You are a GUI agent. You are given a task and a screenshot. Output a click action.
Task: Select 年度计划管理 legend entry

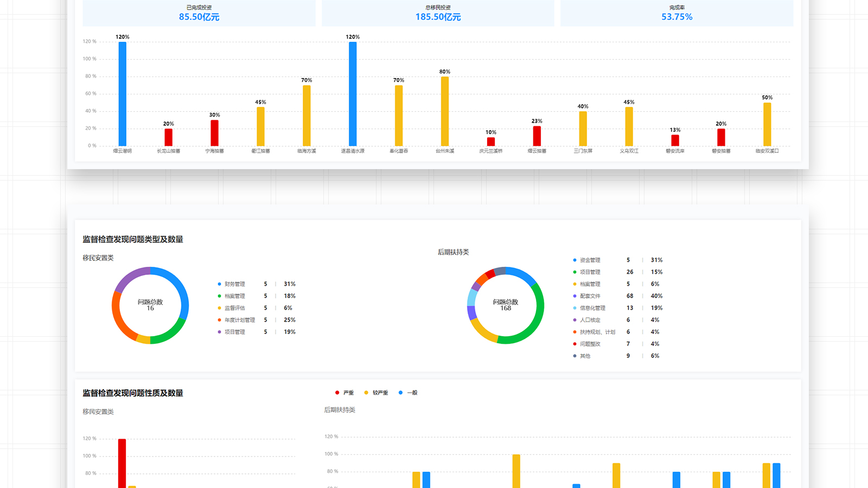[239, 320]
